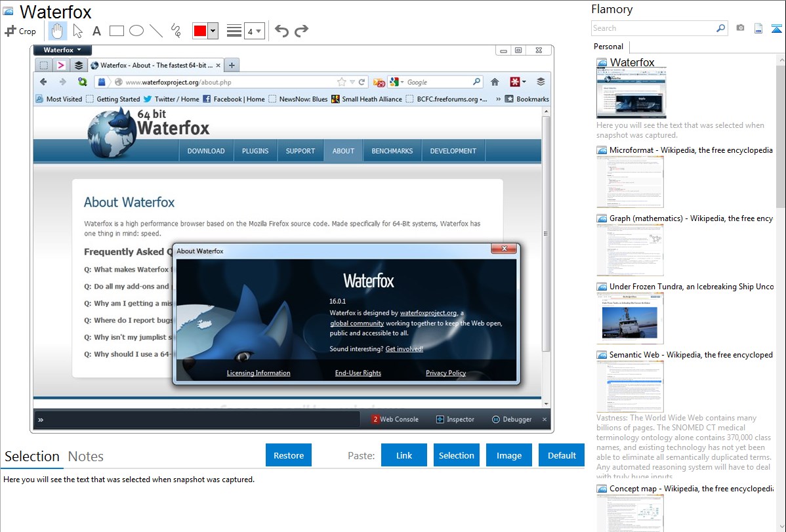Open the color dropdown arrow

(x=213, y=31)
